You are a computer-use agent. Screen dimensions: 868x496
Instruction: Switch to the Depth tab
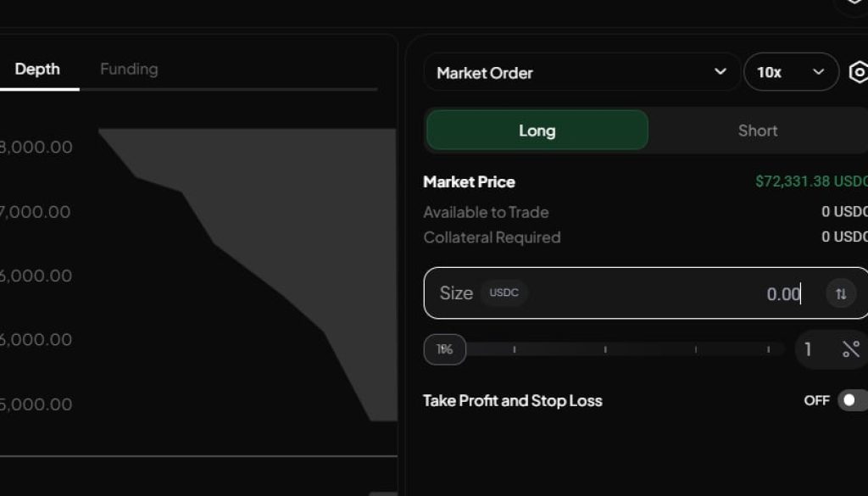coord(37,70)
